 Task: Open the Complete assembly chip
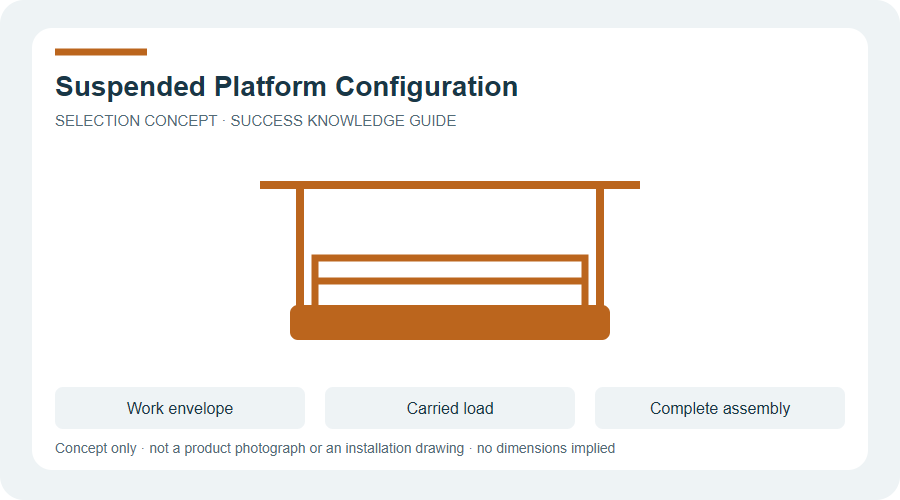coord(720,408)
